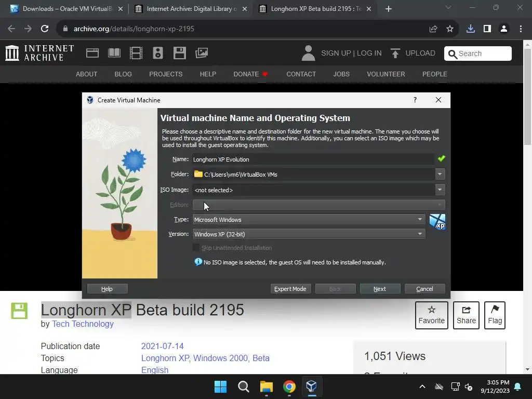Expand the Folder dropdown arrow
532x399 pixels.
click(x=440, y=174)
